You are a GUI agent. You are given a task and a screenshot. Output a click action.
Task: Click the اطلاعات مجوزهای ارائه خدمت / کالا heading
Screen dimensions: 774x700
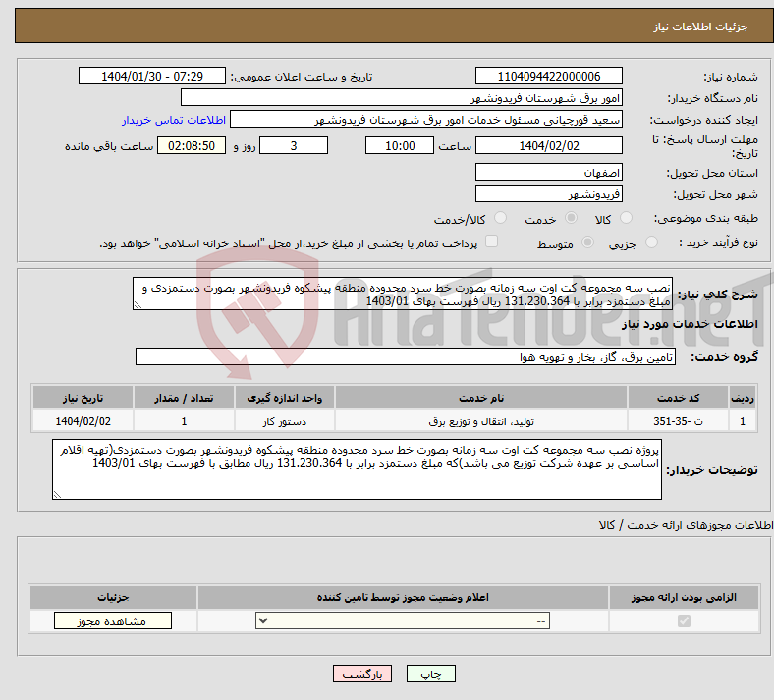(x=687, y=525)
